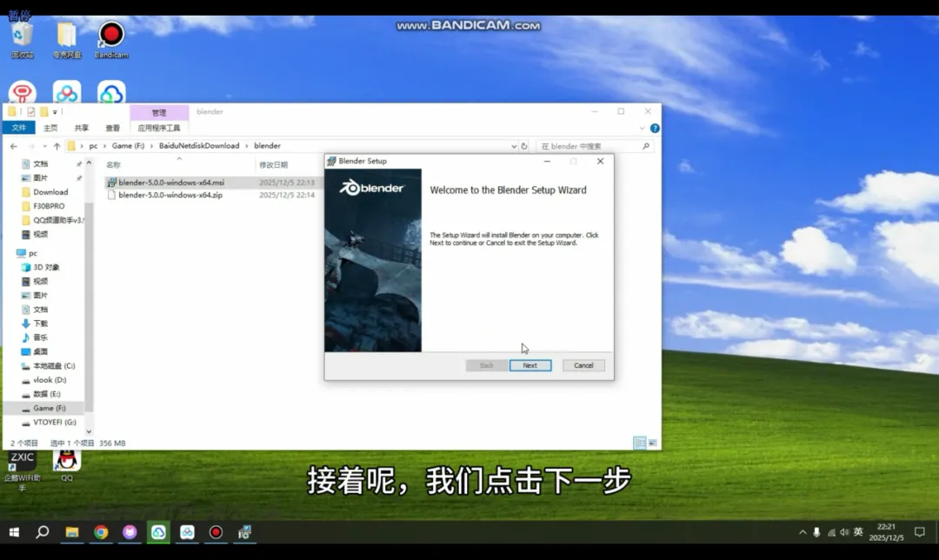Open the 主页 ribbon tab
This screenshot has height=560, width=939.
click(50, 128)
